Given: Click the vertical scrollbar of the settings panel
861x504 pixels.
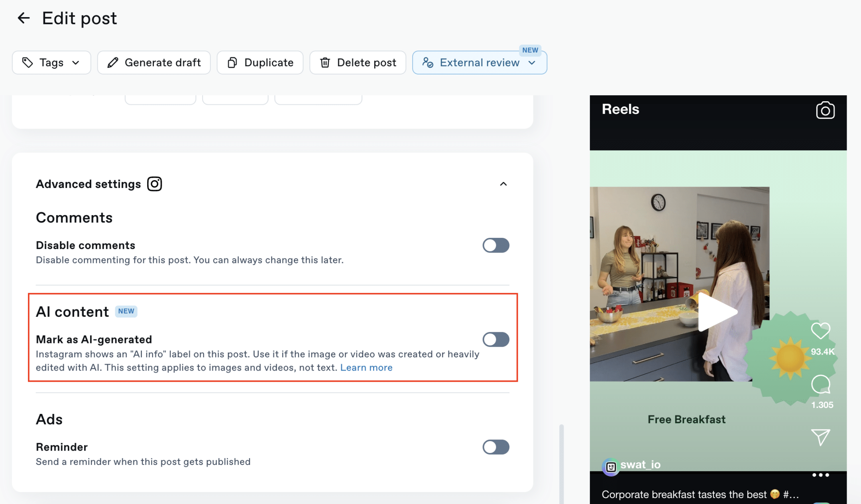Looking at the screenshot, I should (561, 464).
